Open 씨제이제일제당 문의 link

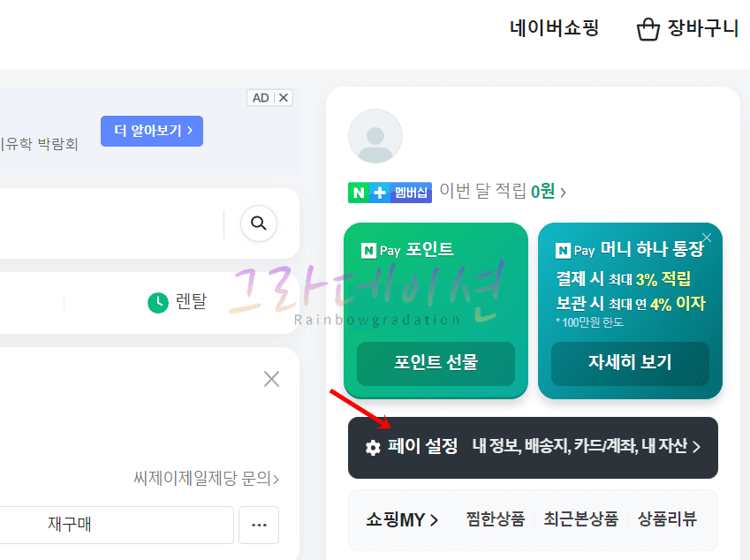point(206,478)
